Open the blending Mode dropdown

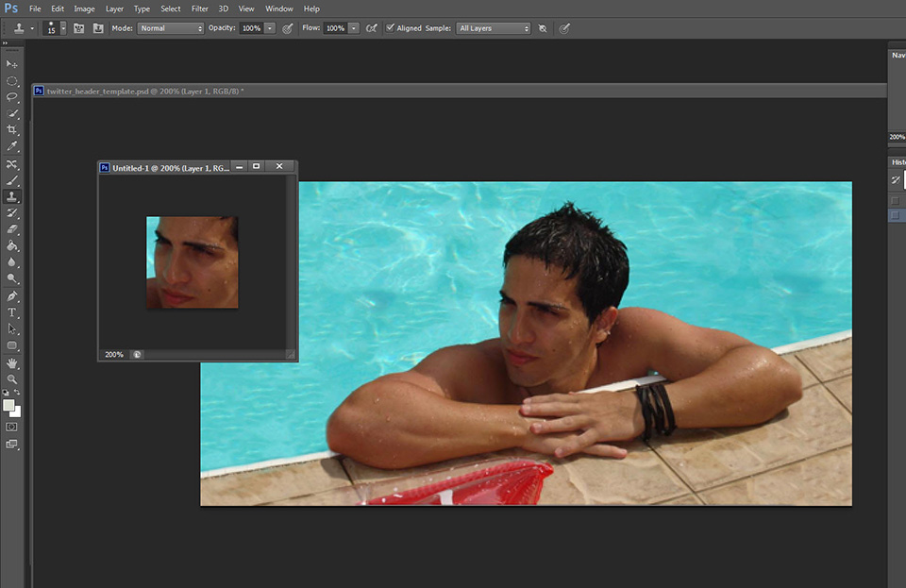[171, 28]
